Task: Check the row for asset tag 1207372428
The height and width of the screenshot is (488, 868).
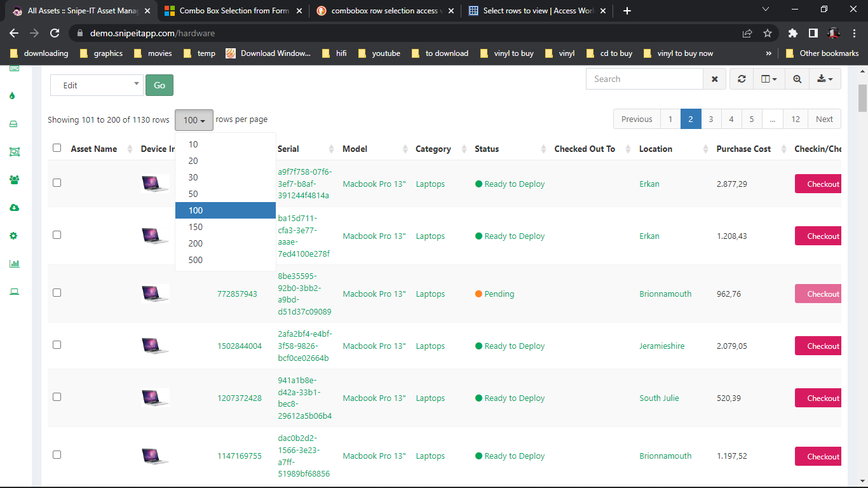Action: 57,396
